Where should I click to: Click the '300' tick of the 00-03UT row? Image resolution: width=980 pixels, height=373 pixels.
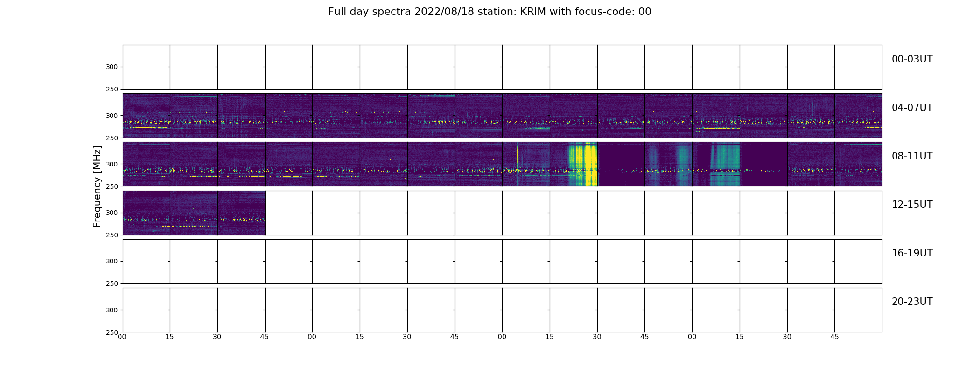point(112,67)
